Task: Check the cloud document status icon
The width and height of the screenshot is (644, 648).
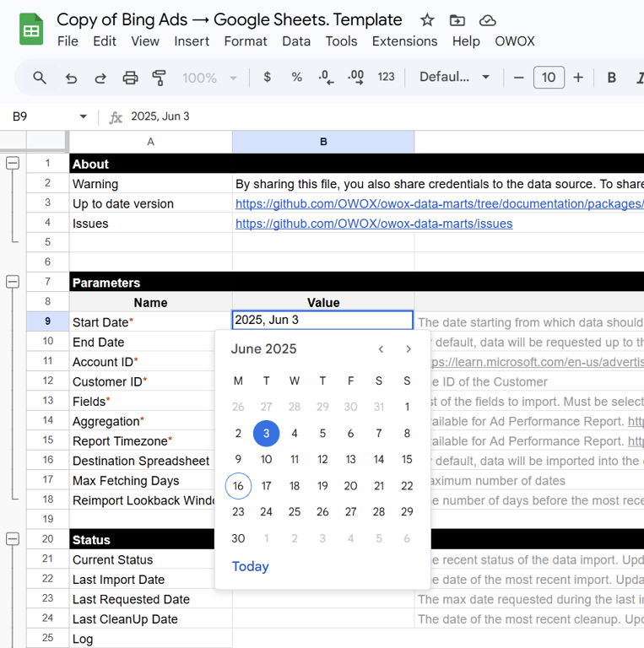Action: click(x=488, y=20)
